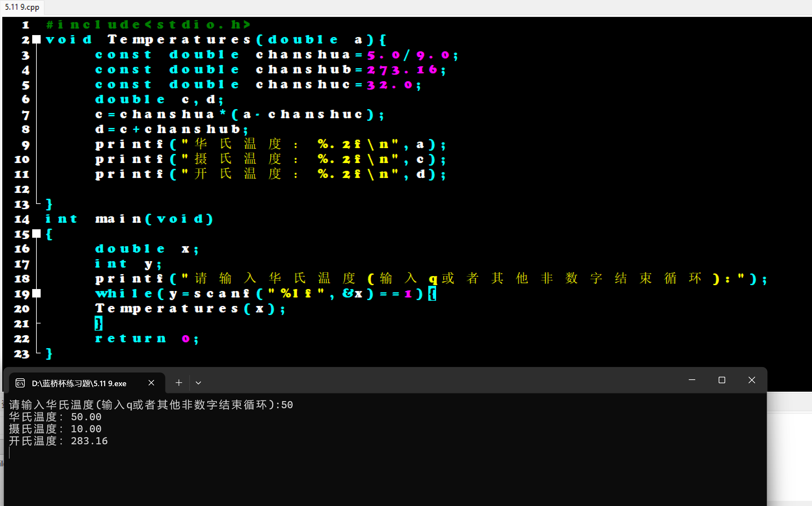Close the terminal window with X
The height and width of the screenshot is (506, 812).
pos(752,380)
